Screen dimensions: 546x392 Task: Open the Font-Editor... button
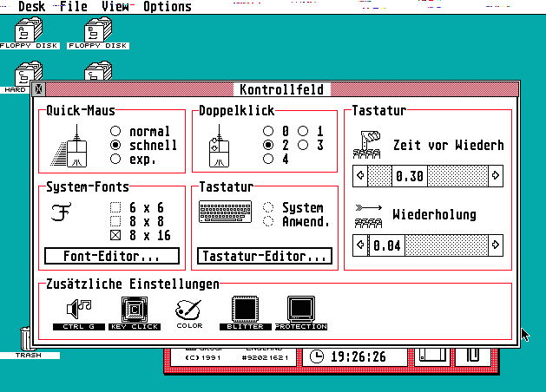(x=112, y=256)
